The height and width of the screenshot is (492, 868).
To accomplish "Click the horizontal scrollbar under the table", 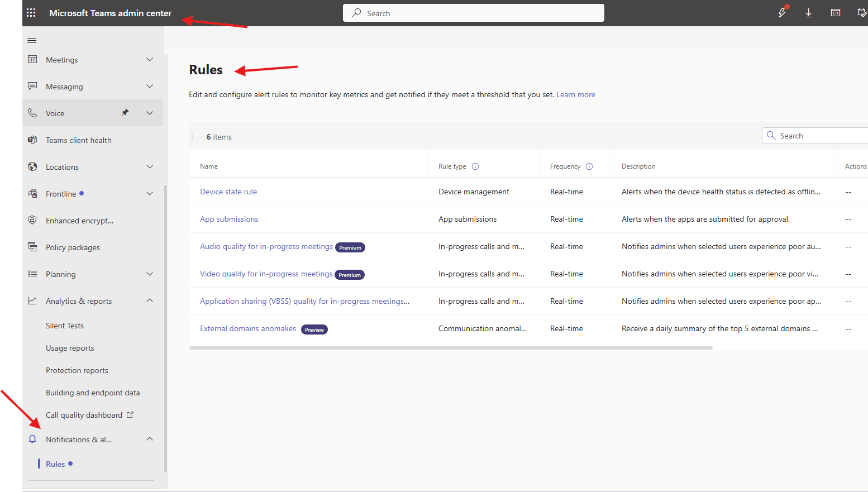I will (451, 347).
